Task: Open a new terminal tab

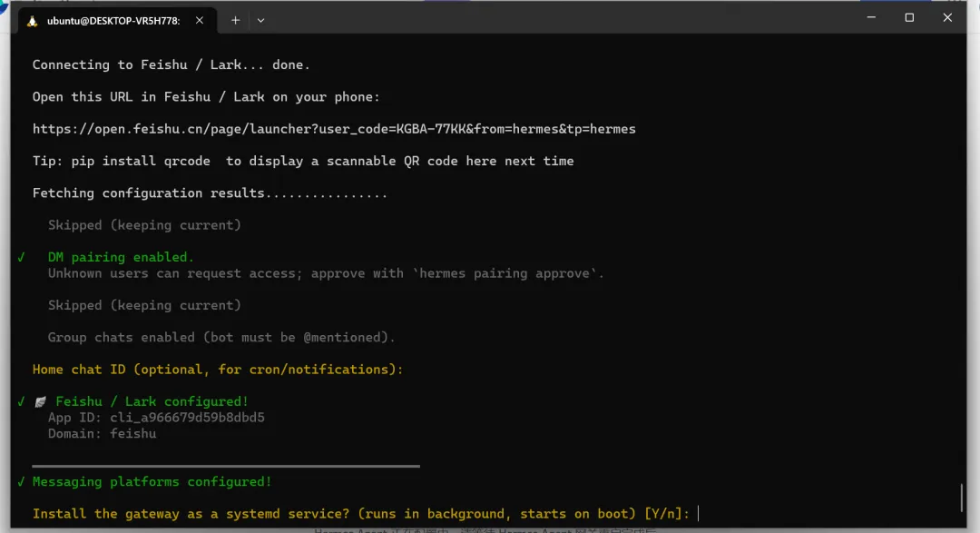Action: [235, 21]
